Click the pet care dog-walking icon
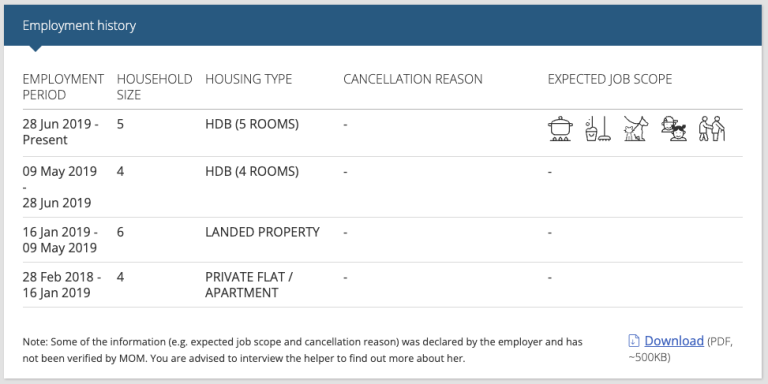Screen dimensions: 768x384 tap(636, 129)
